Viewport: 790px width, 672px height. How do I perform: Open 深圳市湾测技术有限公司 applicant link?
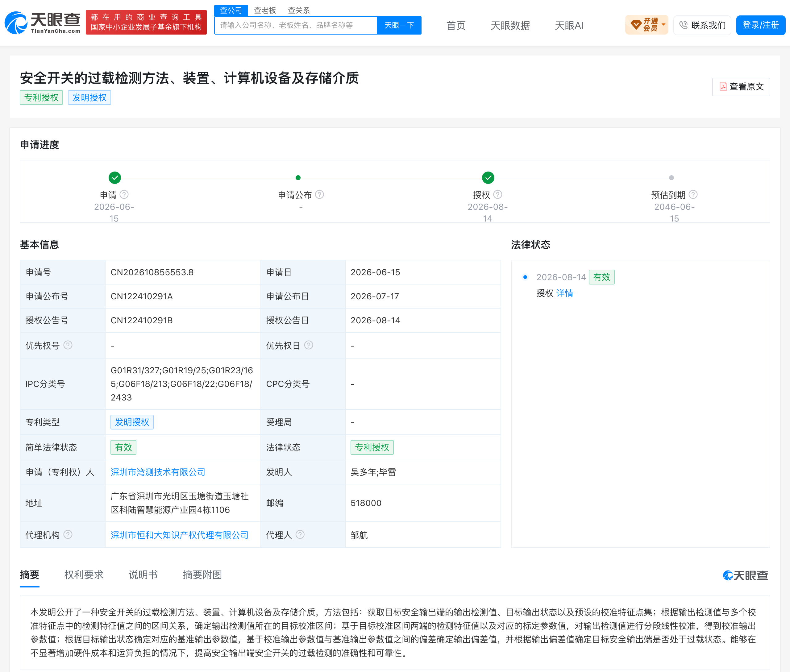click(x=158, y=472)
